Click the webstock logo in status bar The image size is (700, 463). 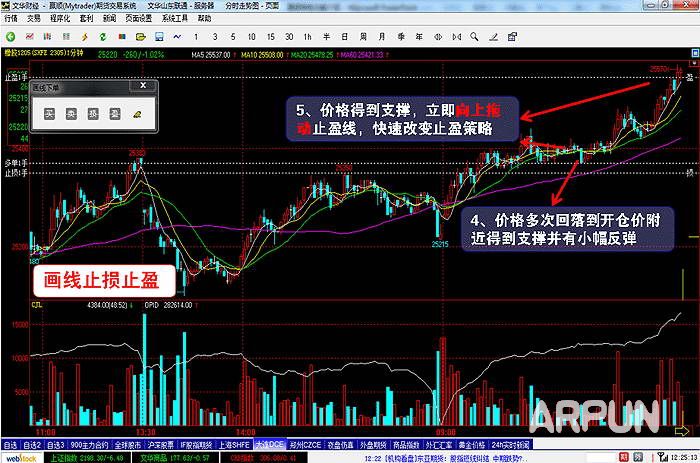[21, 458]
